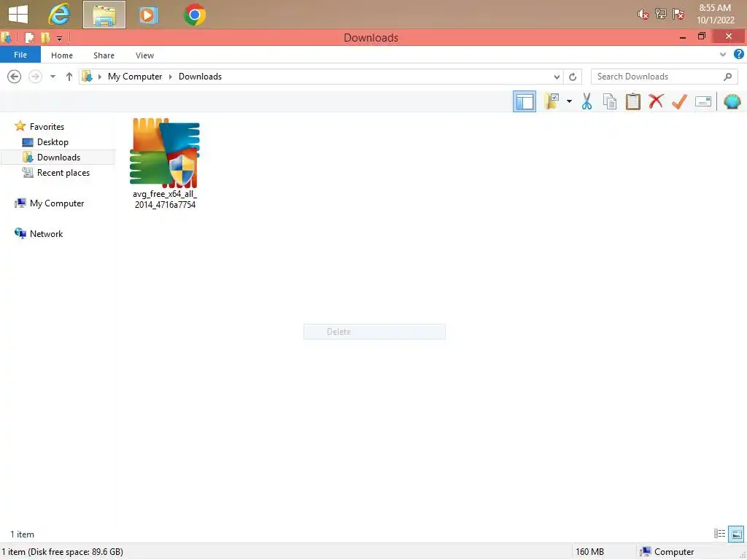
Task: Click the '1 item' count in details bar
Action: pyautogui.click(x=23, y=534)
